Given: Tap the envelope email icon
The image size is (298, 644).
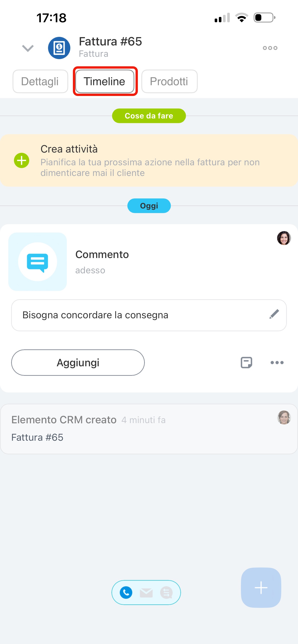Looking at the screenshot, I should coord(146,593).
